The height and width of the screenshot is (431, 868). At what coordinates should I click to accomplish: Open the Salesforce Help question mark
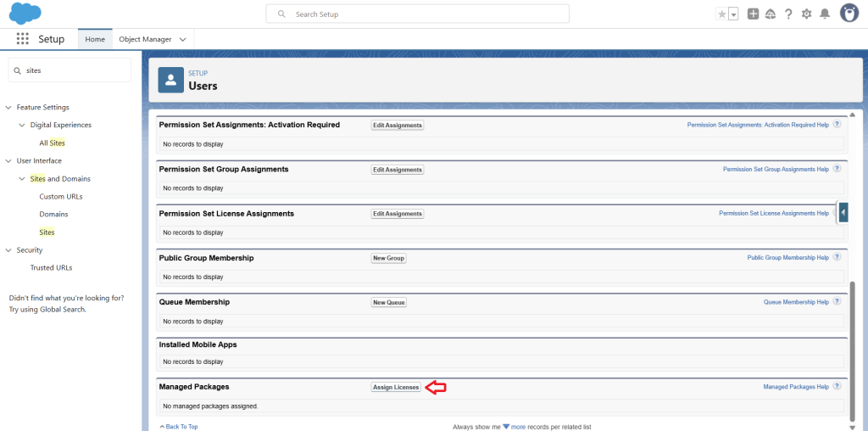pos(788,14)
